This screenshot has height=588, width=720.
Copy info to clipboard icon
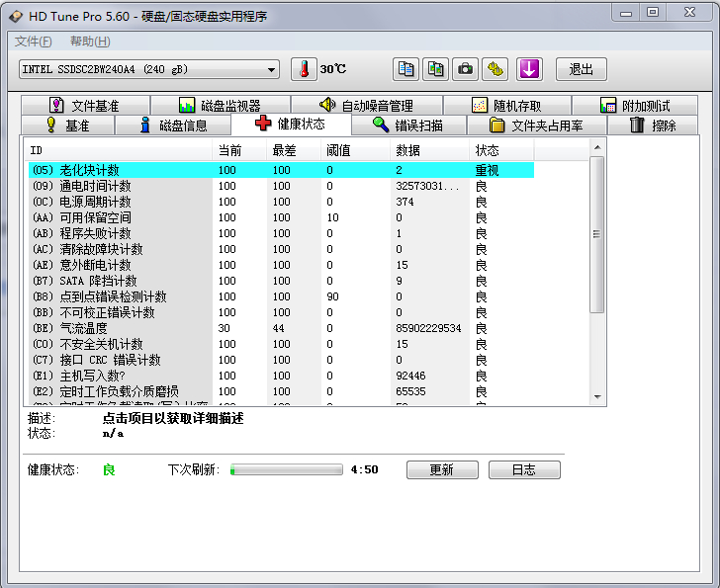[405, 69]
